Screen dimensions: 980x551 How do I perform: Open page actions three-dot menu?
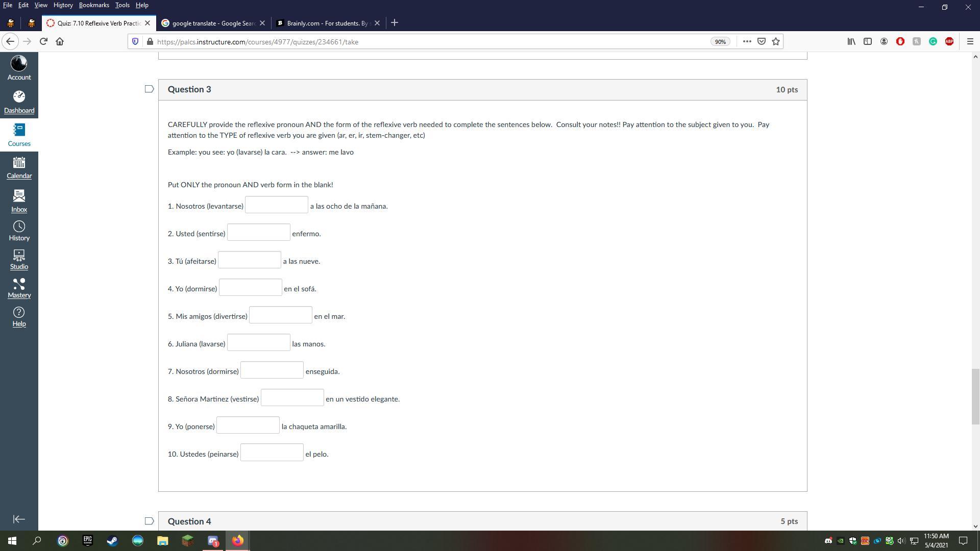[747, 41]
